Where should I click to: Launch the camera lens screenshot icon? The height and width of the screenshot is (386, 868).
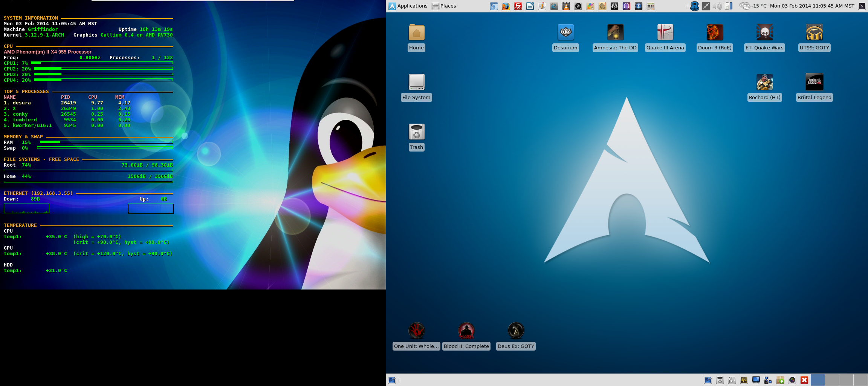click(x=792, y=380)
